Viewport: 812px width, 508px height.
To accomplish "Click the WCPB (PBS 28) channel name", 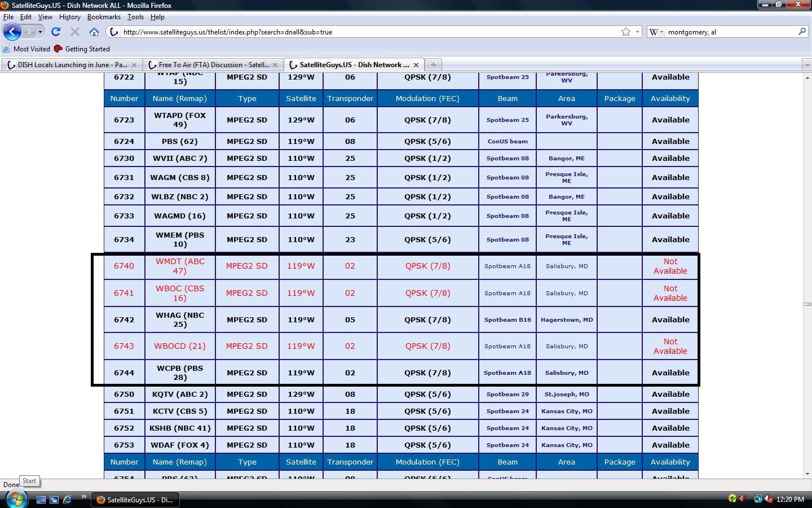I will (x=180, y=373).
